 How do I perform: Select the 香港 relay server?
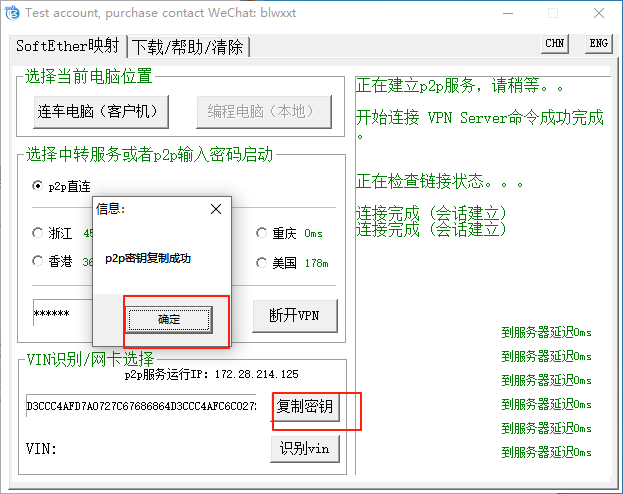click(x=38, y=262)
